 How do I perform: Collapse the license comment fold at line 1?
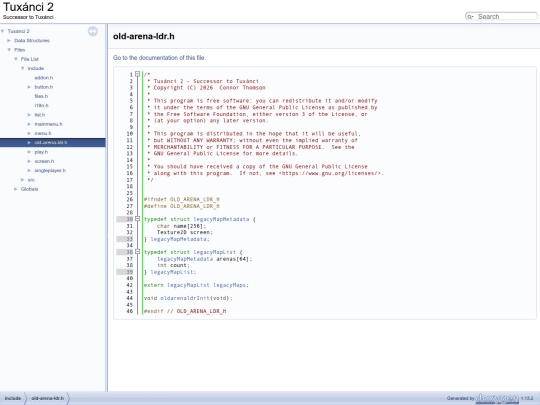(x=137, y=74)
